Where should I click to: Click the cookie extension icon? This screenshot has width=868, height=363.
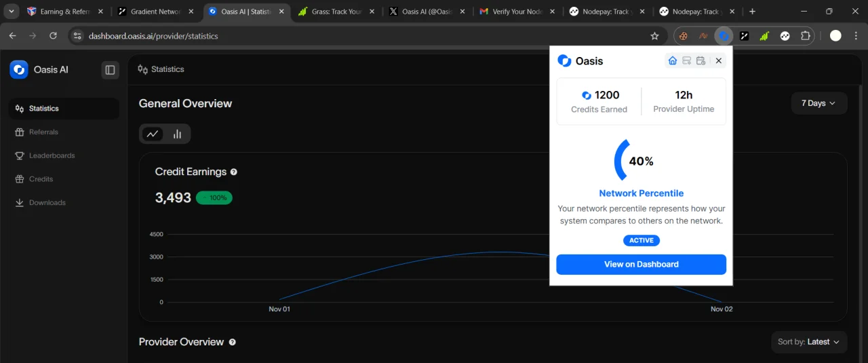(x=684, y=36)
